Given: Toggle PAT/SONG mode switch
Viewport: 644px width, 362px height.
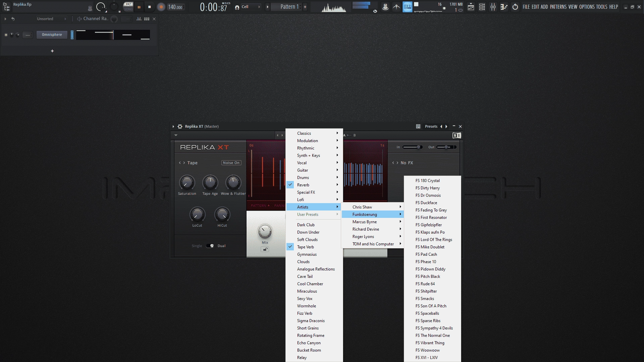Looking at the screenshot, I should click(128, 7).
